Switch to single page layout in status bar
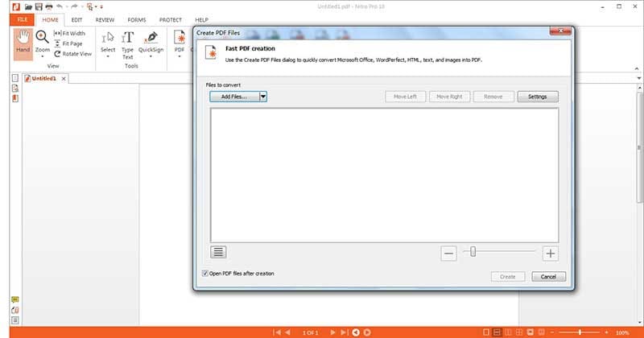The image size is (644, 338). click(486, 332)
